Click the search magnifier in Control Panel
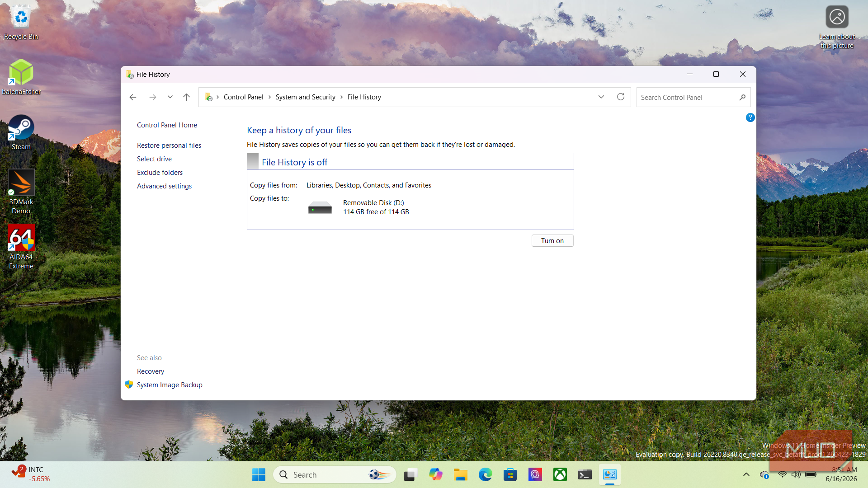The height and width of the screenshot is (488, 868). (x=742, y=97)
